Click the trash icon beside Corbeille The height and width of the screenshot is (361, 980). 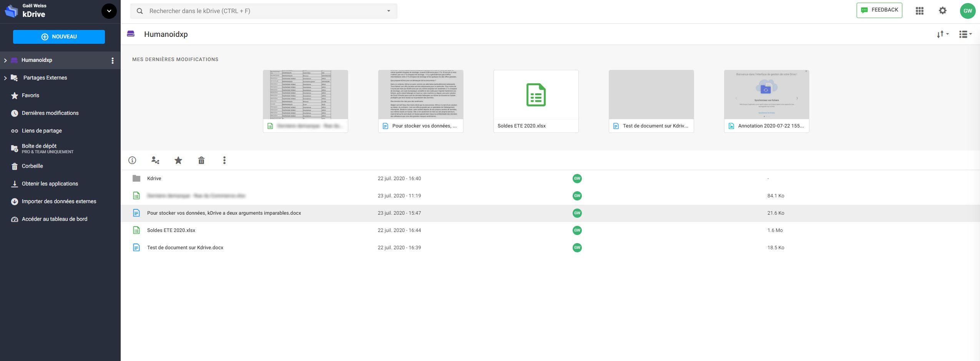(15, 166)
